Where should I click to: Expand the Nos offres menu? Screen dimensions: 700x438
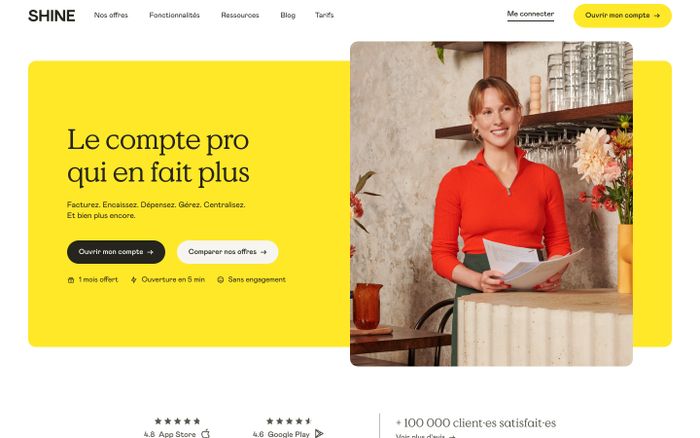tap(111, 15)
